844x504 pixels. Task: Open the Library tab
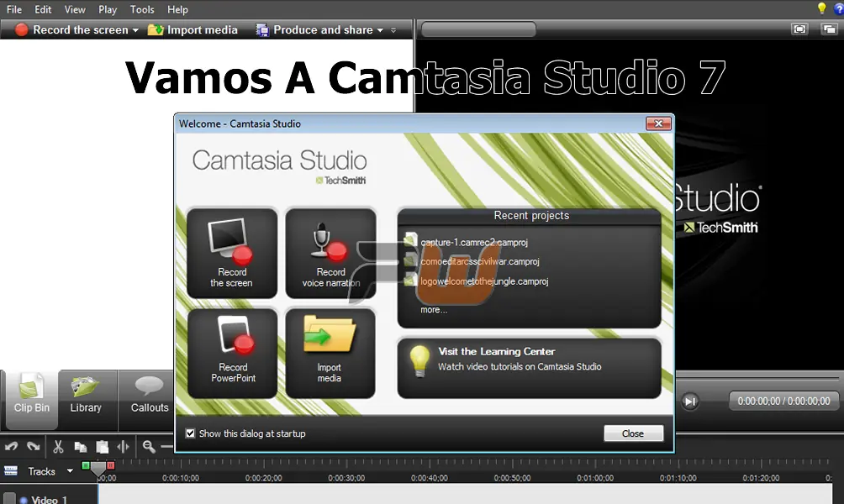click(x=86, y=399)
